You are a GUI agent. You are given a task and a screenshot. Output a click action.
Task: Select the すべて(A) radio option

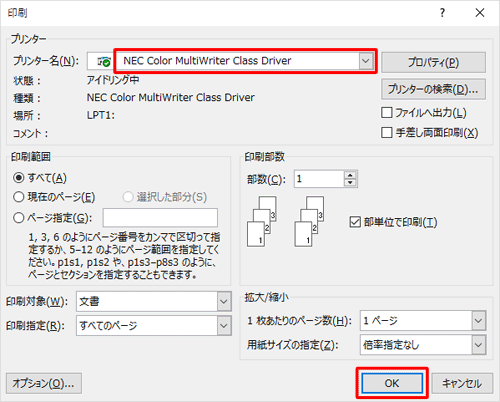click(19, 178)
